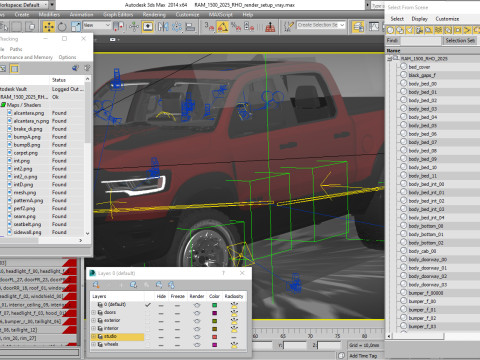The height and width of the screenshot is (360, 480).
Task: Change color swatch of studio layer
Action: [214, 337]
